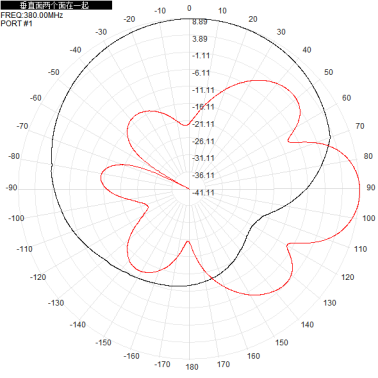Click the positive 70 degree angle label

point(360,126)
